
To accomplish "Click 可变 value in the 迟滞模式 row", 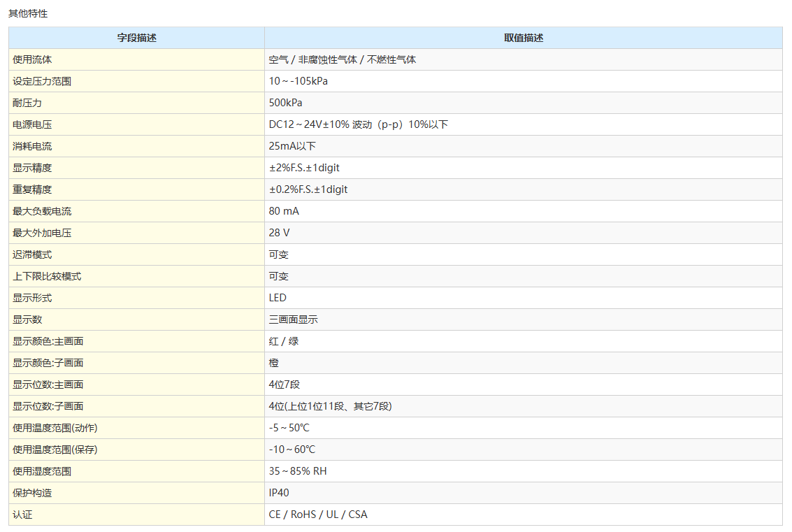I will (x=279, y=254).
